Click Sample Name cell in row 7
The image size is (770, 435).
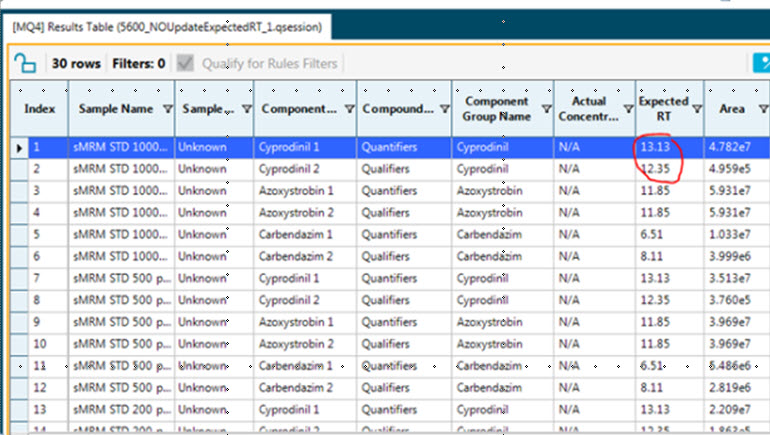tap(121, 278)
